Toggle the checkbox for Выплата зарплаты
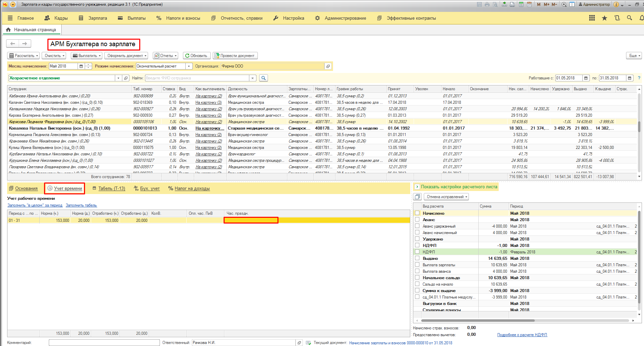The image size is (644, 346). click(x=417, y=265)
